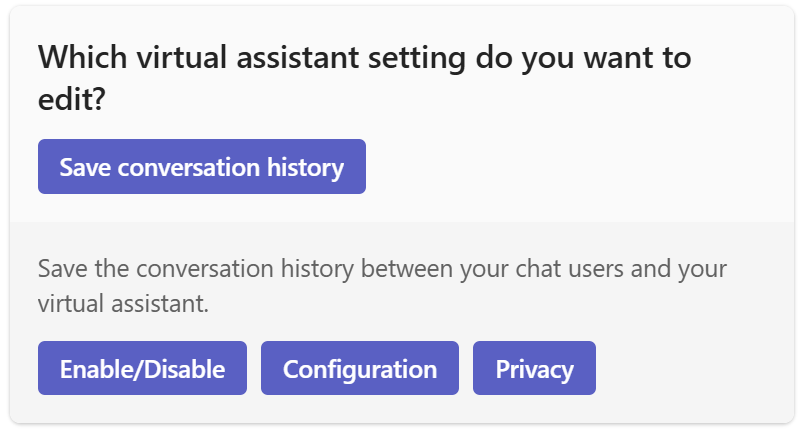The image size is (803, 430).
Task: Toggle conversation history via Enable/Disable
Action: [142, 368]
